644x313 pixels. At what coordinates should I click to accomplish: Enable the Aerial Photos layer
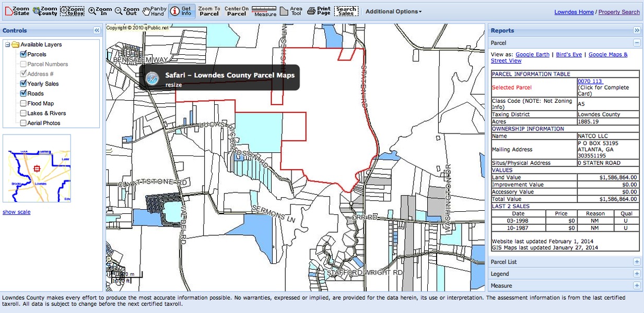[24, 123]
